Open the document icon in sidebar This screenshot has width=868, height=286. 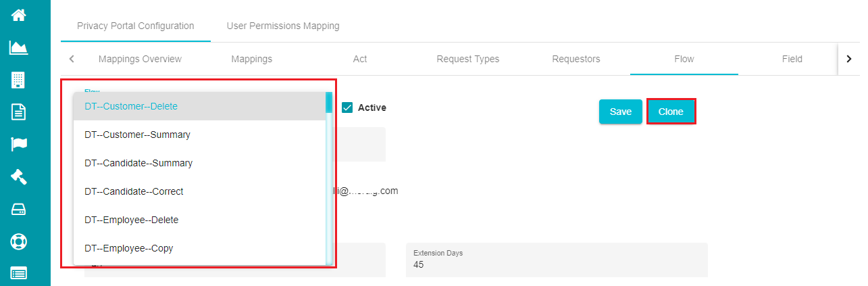point(19,112)
